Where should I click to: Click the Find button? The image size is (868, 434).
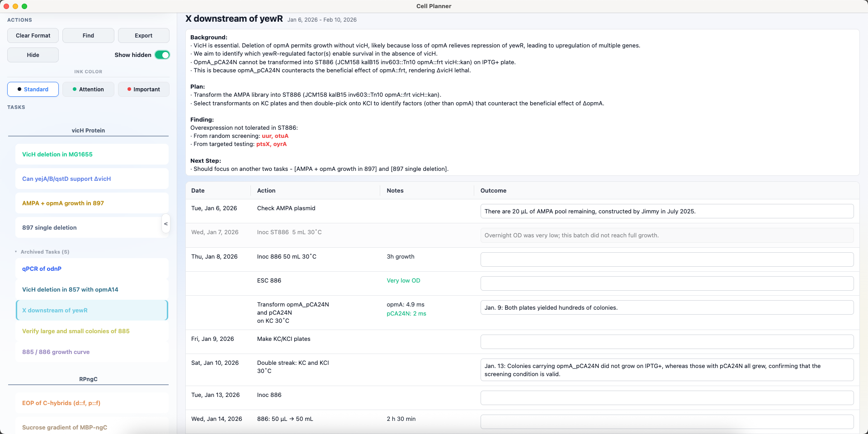(88, 36)
